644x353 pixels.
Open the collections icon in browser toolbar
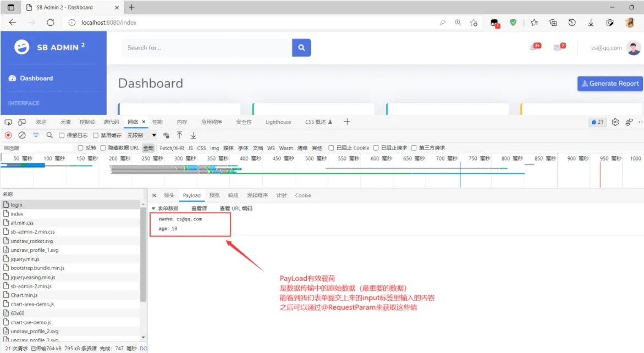553,23
